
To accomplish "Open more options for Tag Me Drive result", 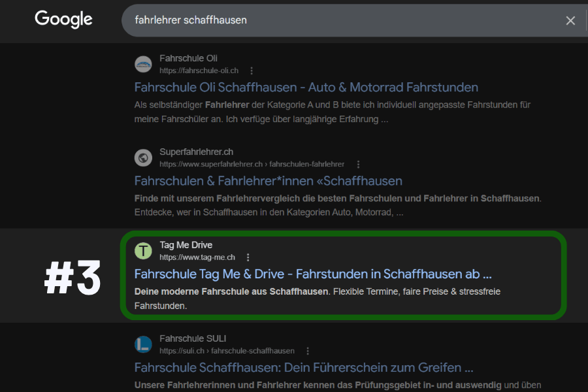I will 248,257.
